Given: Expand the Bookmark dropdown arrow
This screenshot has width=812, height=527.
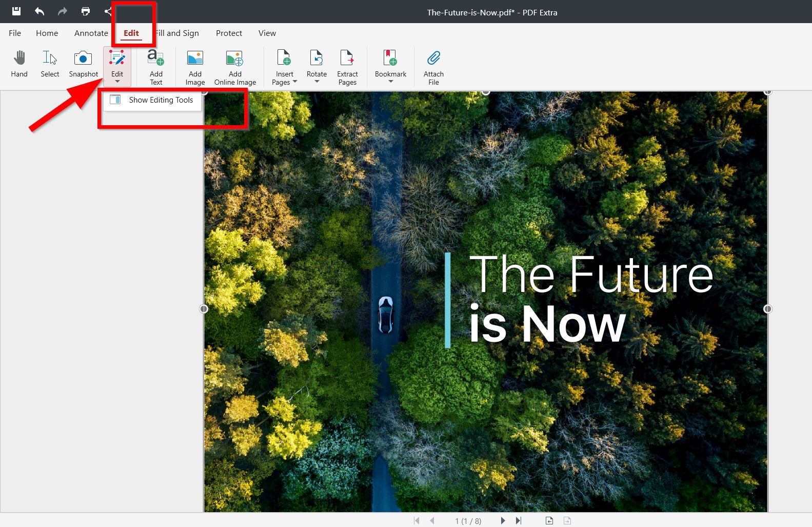Looking at the screenshot, I should point(391,82).
